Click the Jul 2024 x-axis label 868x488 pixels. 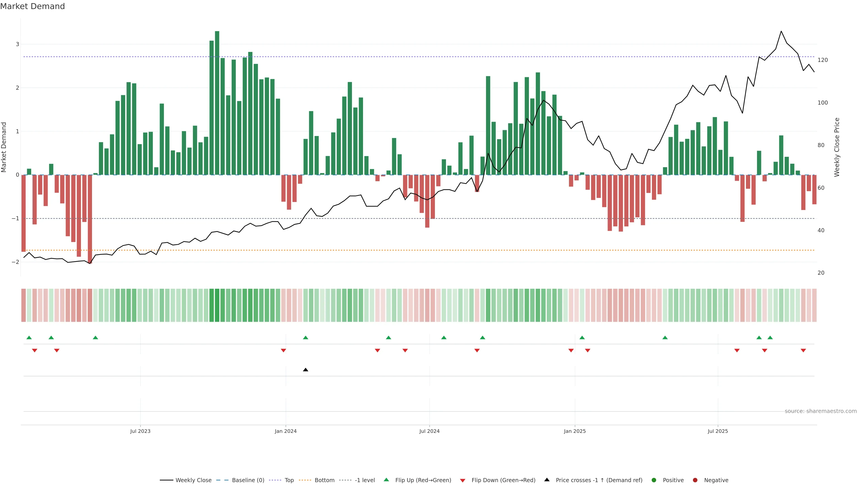[429, 431]
